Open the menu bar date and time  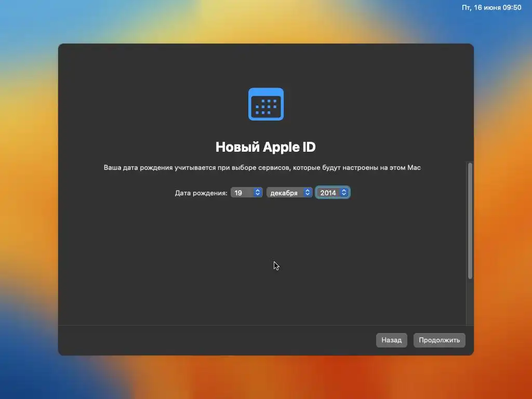pyautogui.click(x=491, y=7)
